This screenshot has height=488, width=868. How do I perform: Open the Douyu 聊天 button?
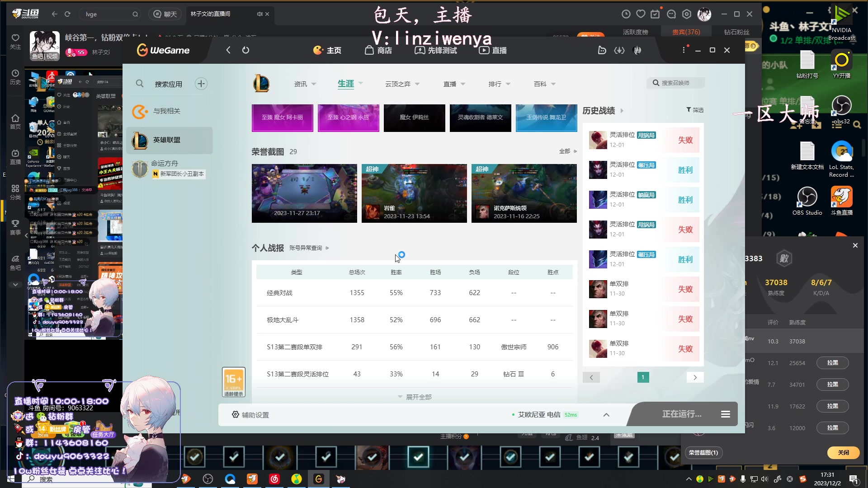(x=165, y=14)
